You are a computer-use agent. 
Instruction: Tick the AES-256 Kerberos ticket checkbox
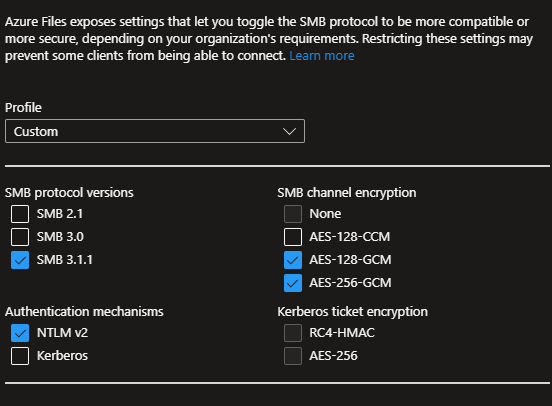(293, 356)
